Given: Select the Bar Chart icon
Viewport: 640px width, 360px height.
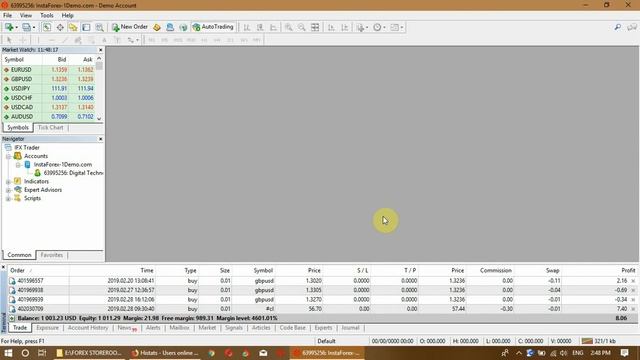Looking at the screenshot, I should click(x=247, y=27).
